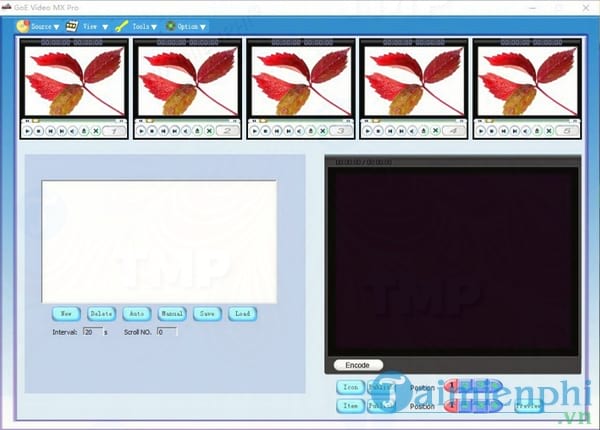This screenshot has height=430, width=600.
Task: Skip to next on source 1 controls
Action: 61,131
